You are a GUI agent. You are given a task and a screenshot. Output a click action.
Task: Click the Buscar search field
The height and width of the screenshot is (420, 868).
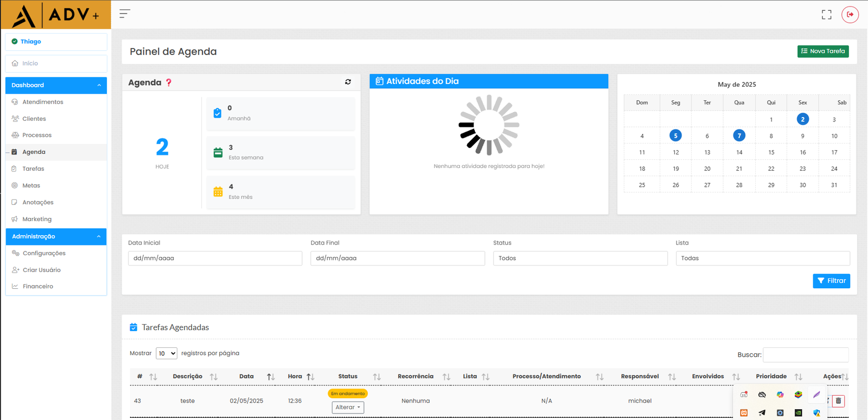pos(805,355)
